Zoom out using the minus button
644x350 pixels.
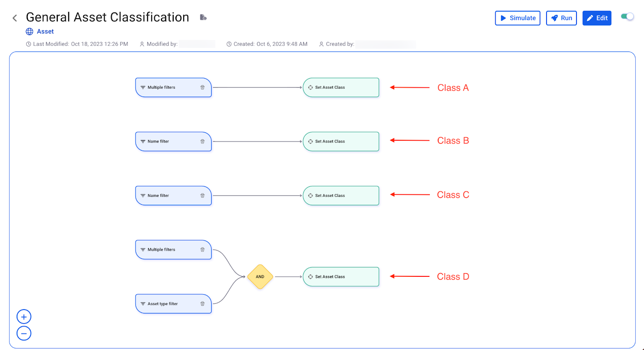[24, 333]
